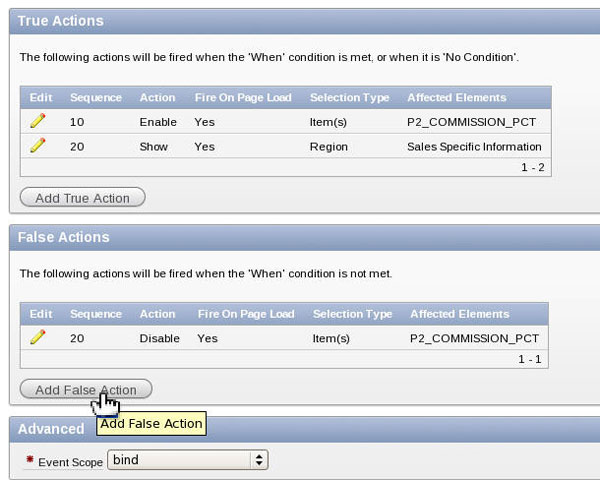Select P2_COMMISSION_PCT in the False Actions table
Screen dimensions: 600x480
click(x=474, y=338)
